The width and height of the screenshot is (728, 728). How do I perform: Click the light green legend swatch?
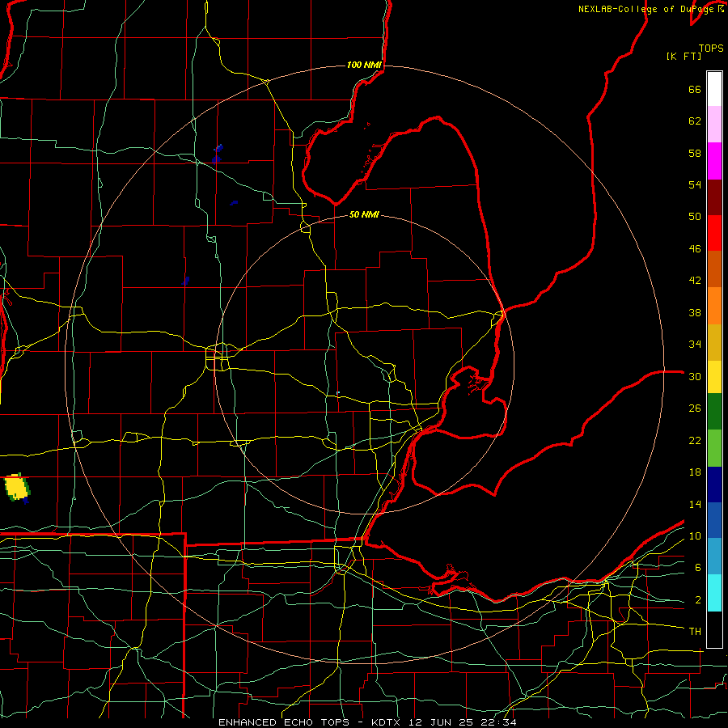pyautogui.click(x=714, y=448)
